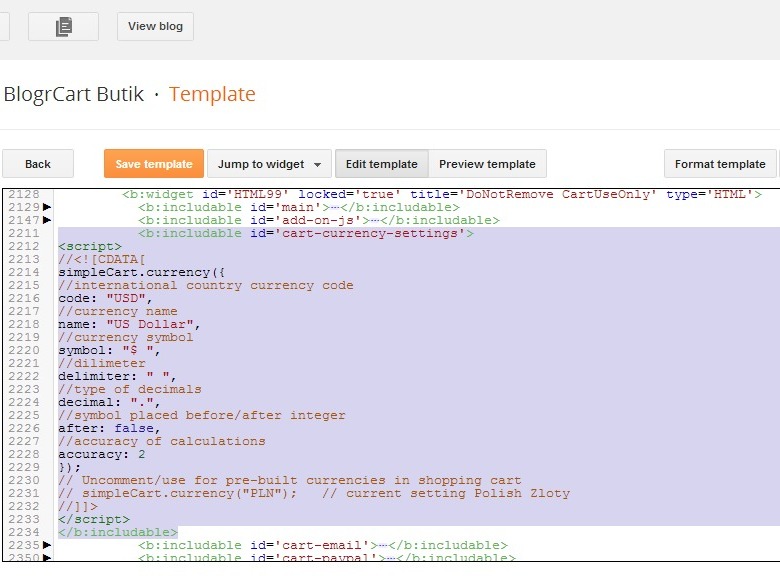The height and width of the screenshot is (583, 780).
Task: Click the BlogrCart Butik blog title
Action: pyautogui.click(x=74, y=94)
